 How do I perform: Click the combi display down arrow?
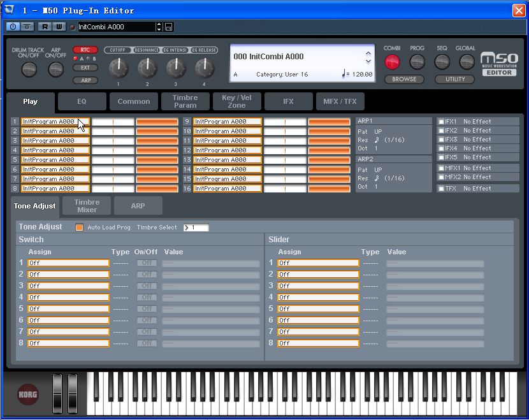[x=368, y=61]
